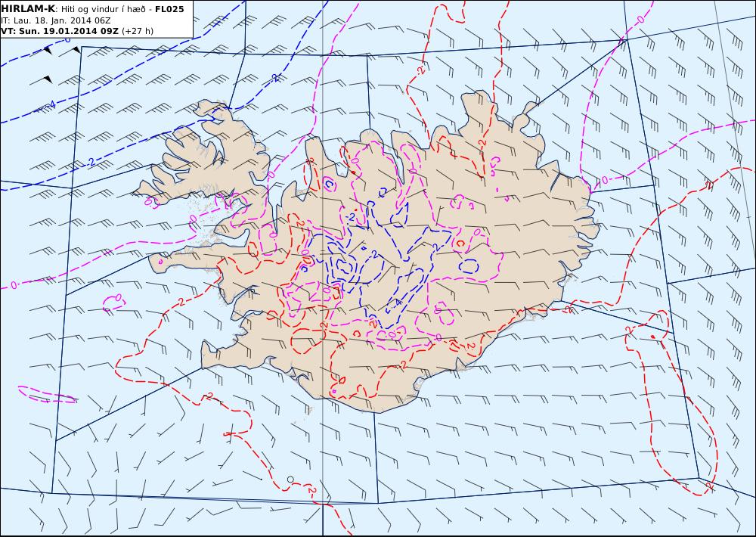
Task: Click the 'VT: Sun. 19.01.2014 09Z' valid time
Action: pyautogui.click(x=59, y=31)
